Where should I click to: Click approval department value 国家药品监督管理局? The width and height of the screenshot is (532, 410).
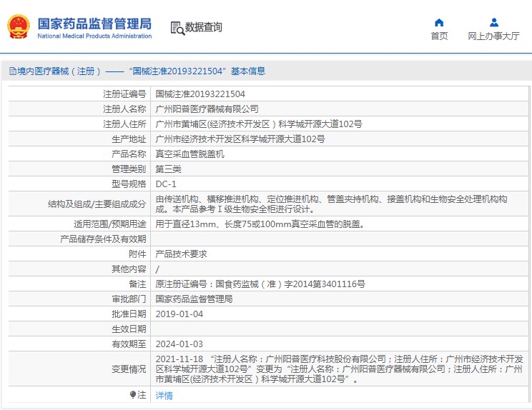pyautogui.click(x=194, y=299)
